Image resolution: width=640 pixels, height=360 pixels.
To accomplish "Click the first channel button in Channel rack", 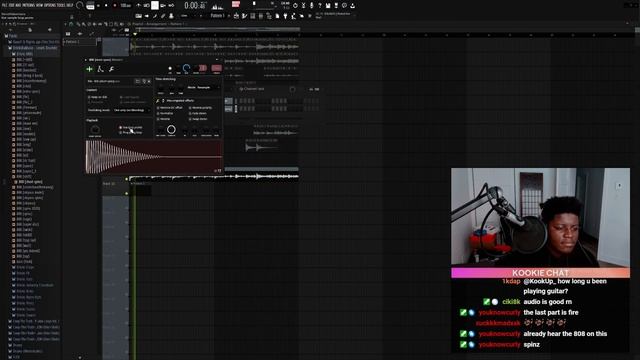I will tap(229, 101).
